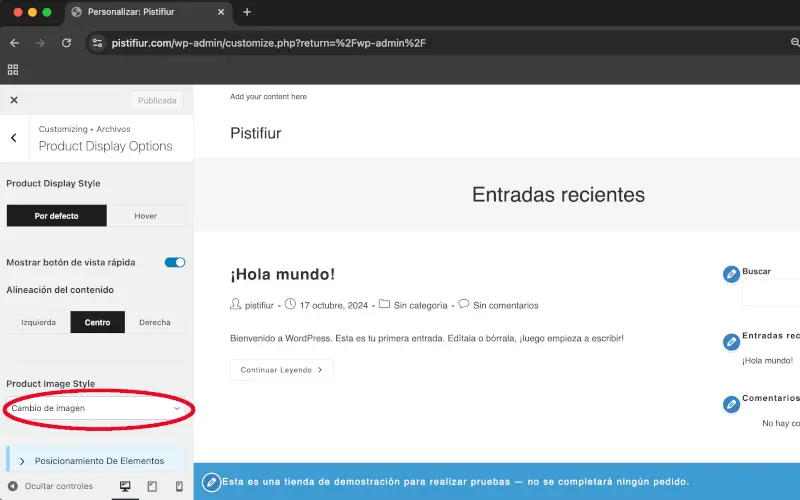This screenshot has width=800, height=500.
Task: Align content to Izquierda
Action: coord(38,322)
